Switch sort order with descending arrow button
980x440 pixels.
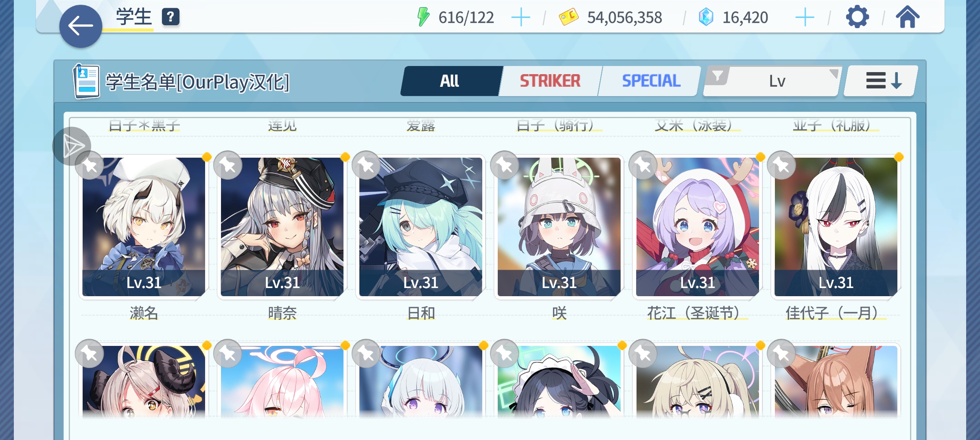(881, 81)
